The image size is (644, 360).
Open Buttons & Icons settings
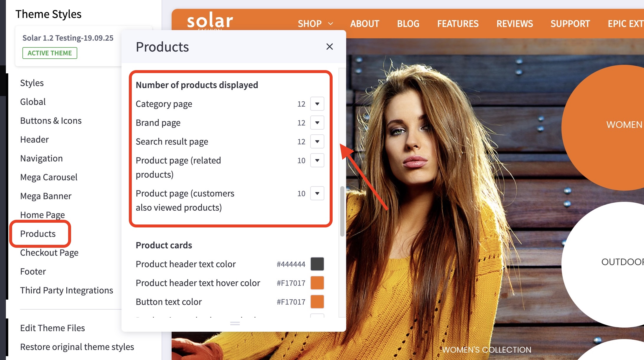tap(51, 120)
